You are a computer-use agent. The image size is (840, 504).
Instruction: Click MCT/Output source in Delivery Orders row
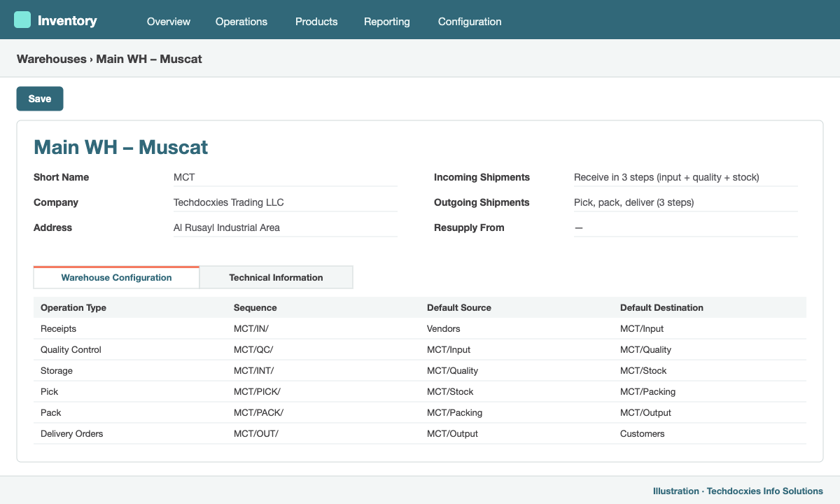[x=452, y=433]
